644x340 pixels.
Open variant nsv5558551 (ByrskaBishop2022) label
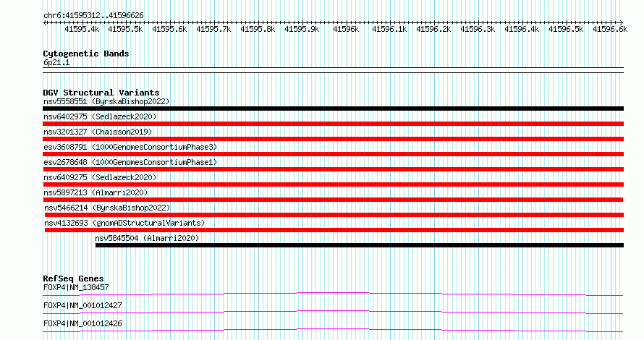click(106, 101)
